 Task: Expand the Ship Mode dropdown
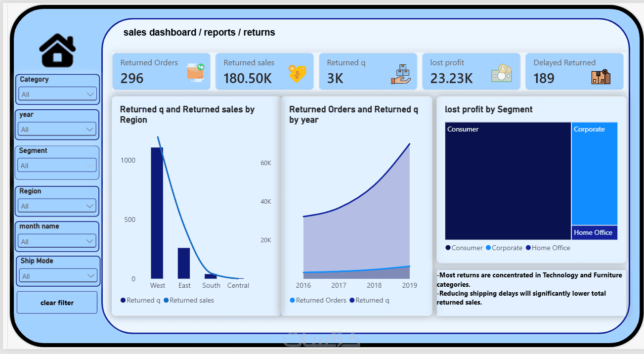tap(57, 276)
